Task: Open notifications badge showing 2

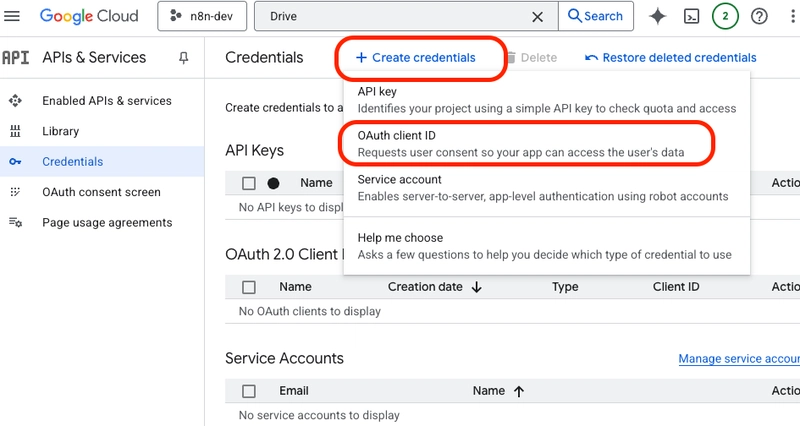Action: pos(725,16)
